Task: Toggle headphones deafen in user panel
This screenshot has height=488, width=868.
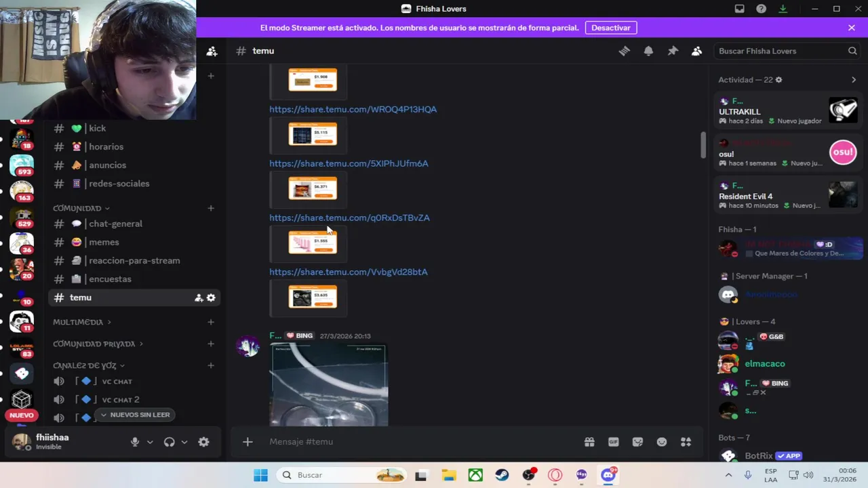Action: [x=170, y=442]
